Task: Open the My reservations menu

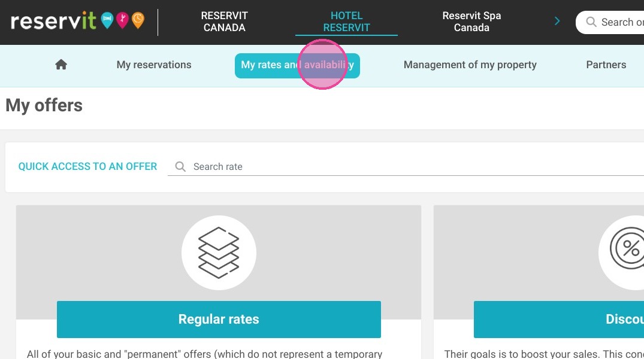Action: click(x=153, y=65)
